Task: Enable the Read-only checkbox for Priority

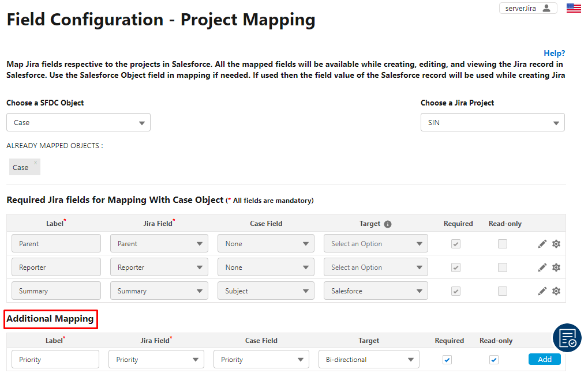Action: tap(493, 359)
